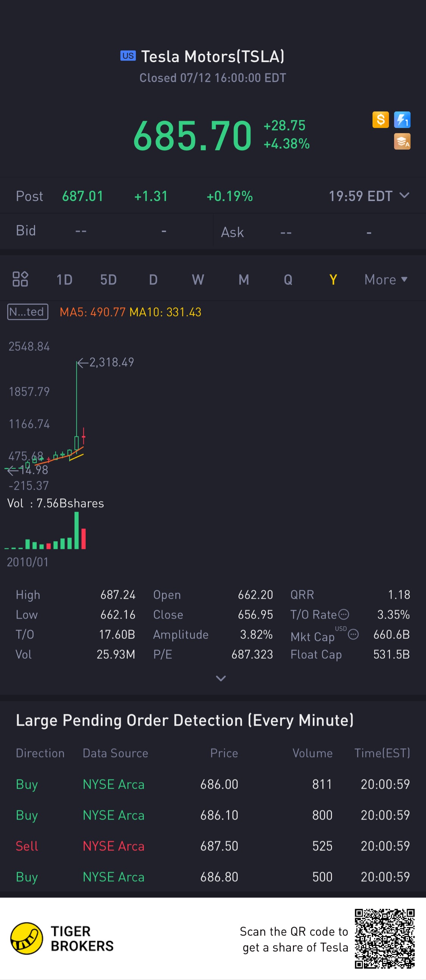Tap the US market flag badge
The width and height of the screenshot is (426, 980).
pyautogui.click(x=128, y=56)
